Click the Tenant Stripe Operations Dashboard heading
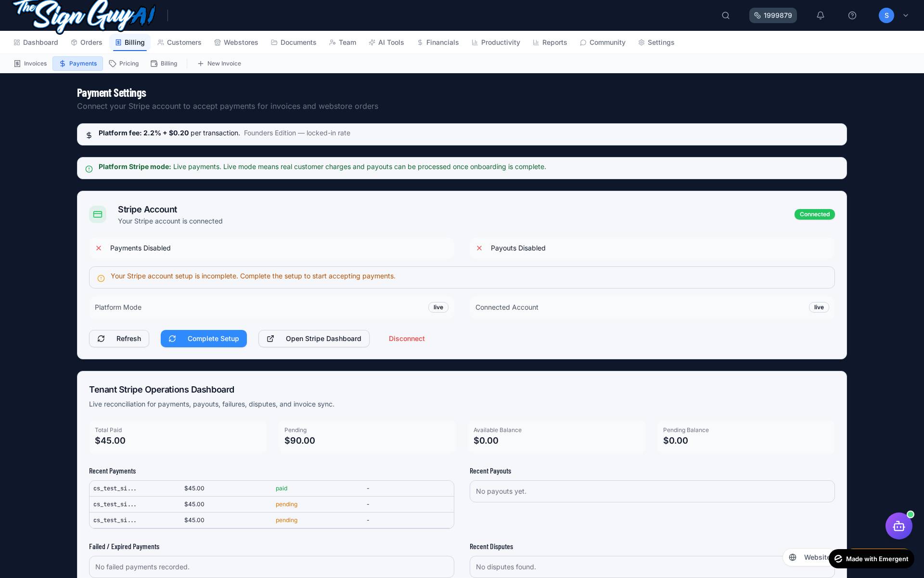The image size is (924, 578). [162, 390]
